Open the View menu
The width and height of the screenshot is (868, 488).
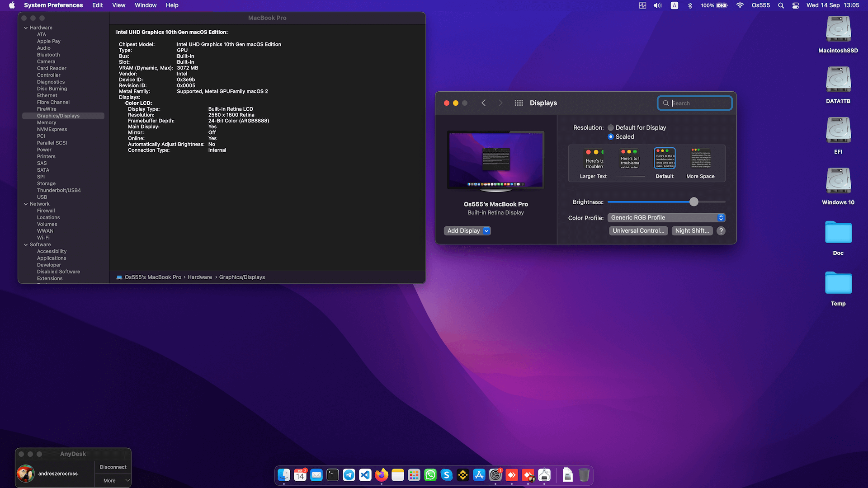119,5
